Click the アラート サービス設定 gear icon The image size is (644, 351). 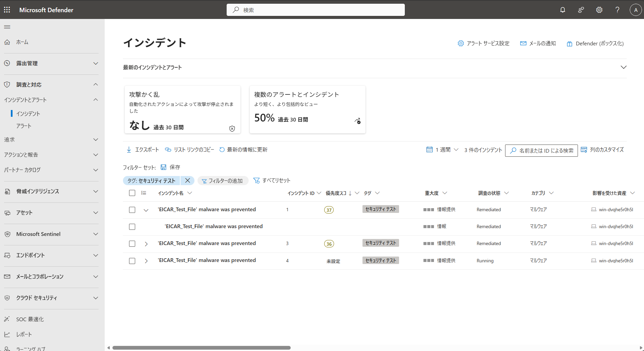point(461,43)
